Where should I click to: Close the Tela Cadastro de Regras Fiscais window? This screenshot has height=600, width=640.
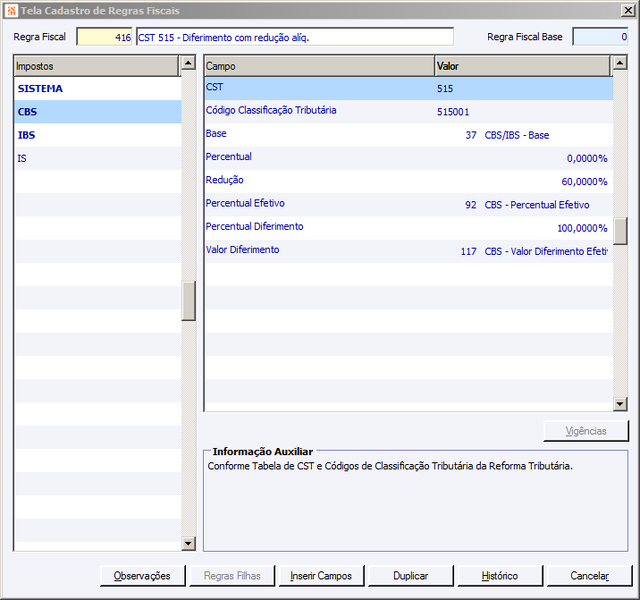pyautogui.click(x=627, y=11)
